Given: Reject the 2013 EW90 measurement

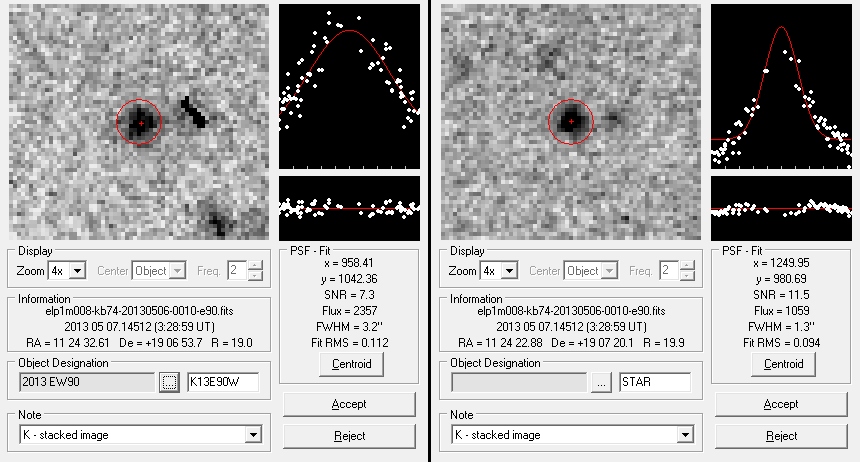Looking at the screenshot, I should coord(348,436).
